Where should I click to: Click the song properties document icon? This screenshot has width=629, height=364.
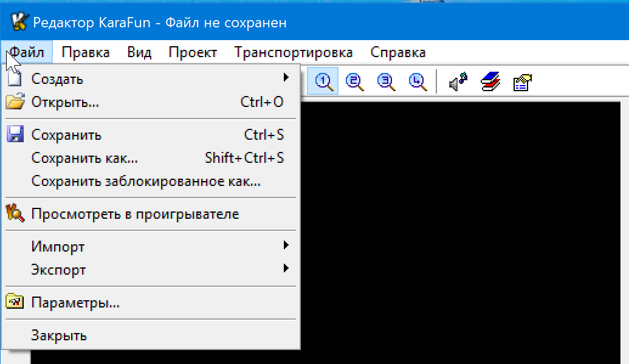coord(521,81)
